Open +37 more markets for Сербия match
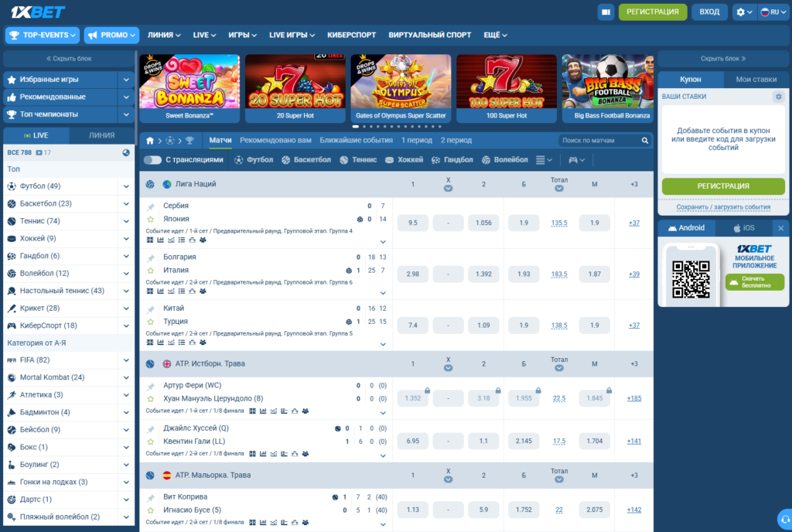 pos(634,223)
